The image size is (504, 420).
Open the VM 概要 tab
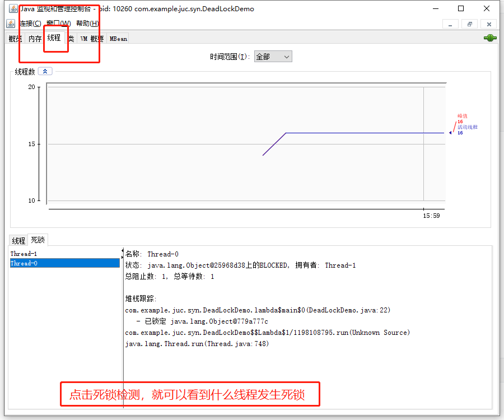coord(92,39)
